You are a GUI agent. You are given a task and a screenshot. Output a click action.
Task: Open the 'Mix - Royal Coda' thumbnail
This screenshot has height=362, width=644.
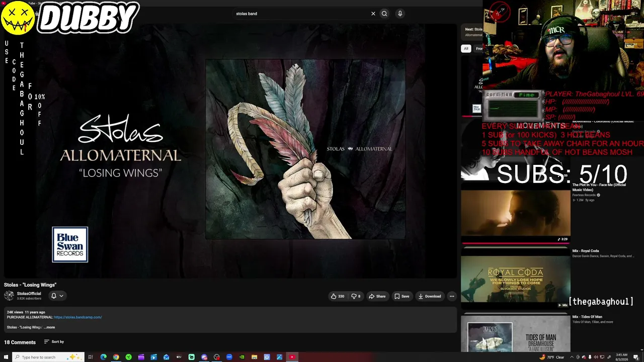point(516,278)
